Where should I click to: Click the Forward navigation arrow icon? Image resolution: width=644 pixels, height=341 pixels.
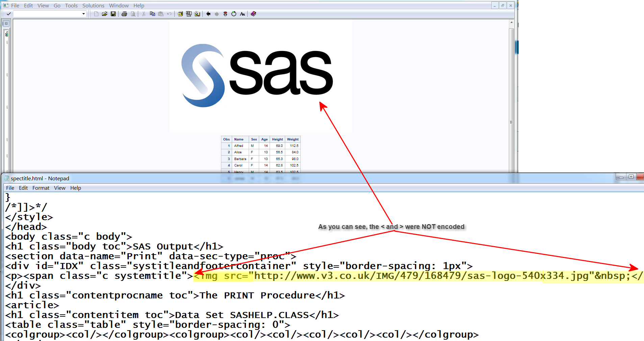coord(217,14)
